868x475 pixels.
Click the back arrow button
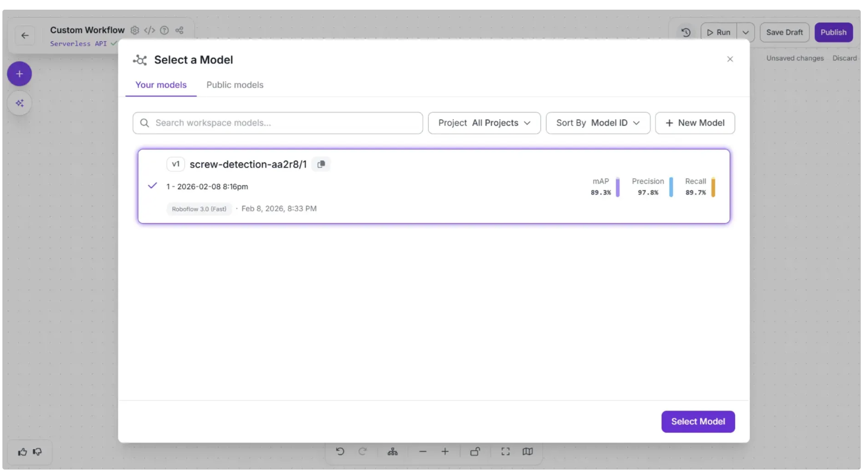(x=25, y=36)
